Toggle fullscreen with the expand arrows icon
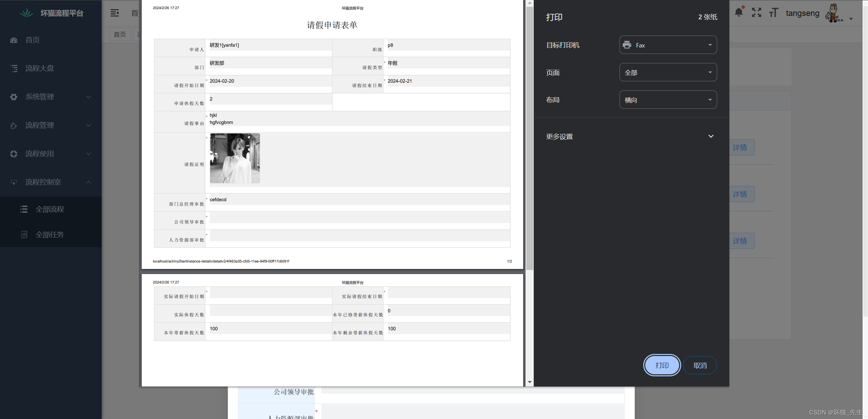This screenshot has width=868, height=419. pos(756,13)
